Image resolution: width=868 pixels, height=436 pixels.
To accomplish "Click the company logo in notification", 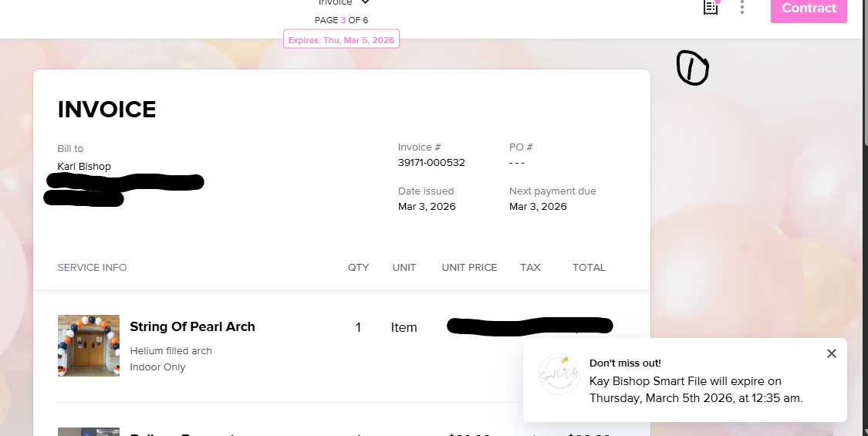I will 559,375.
